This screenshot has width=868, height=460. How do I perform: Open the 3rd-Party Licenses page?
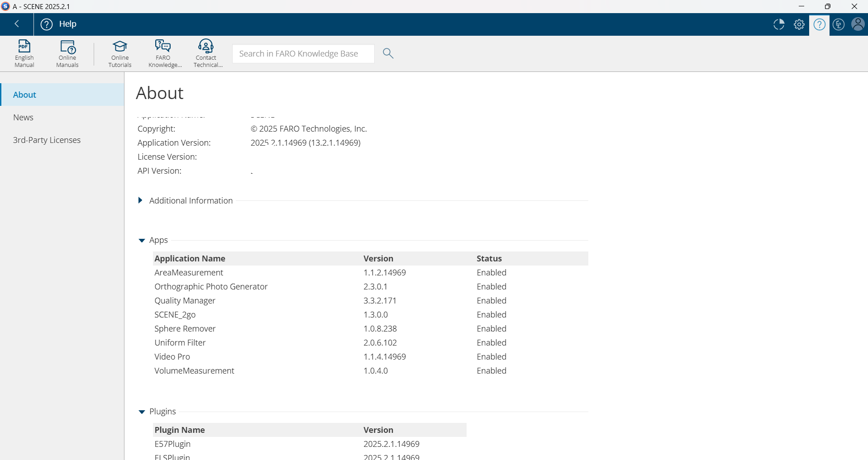click(x=47, y=140)
